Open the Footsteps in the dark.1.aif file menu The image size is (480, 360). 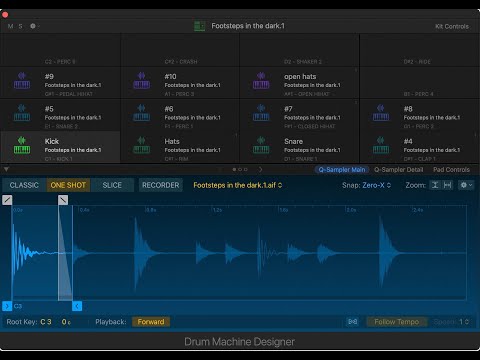click(x=238, y=185)
